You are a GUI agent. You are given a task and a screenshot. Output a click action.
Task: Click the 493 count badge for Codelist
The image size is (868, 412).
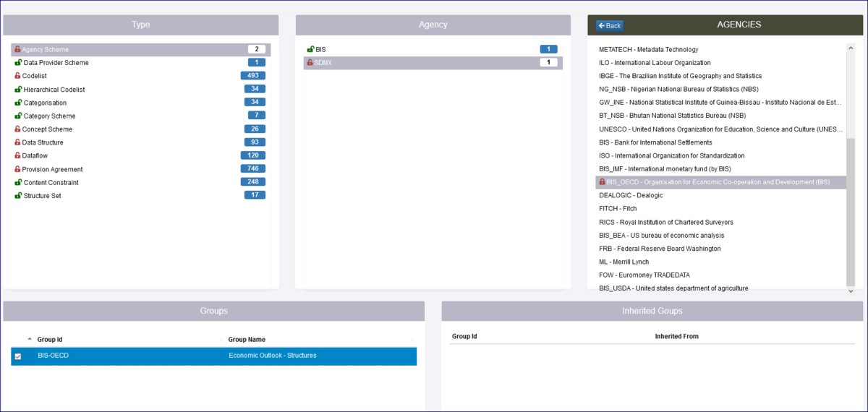(253, 76)
